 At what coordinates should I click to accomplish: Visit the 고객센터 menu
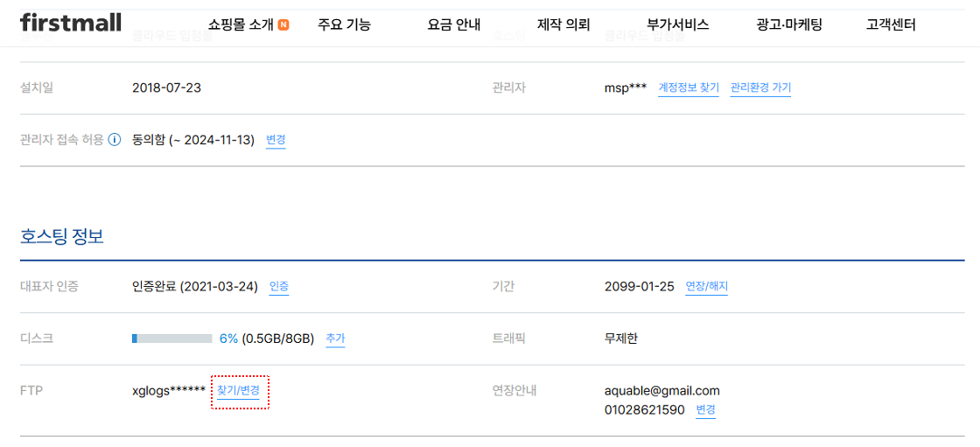892,25
